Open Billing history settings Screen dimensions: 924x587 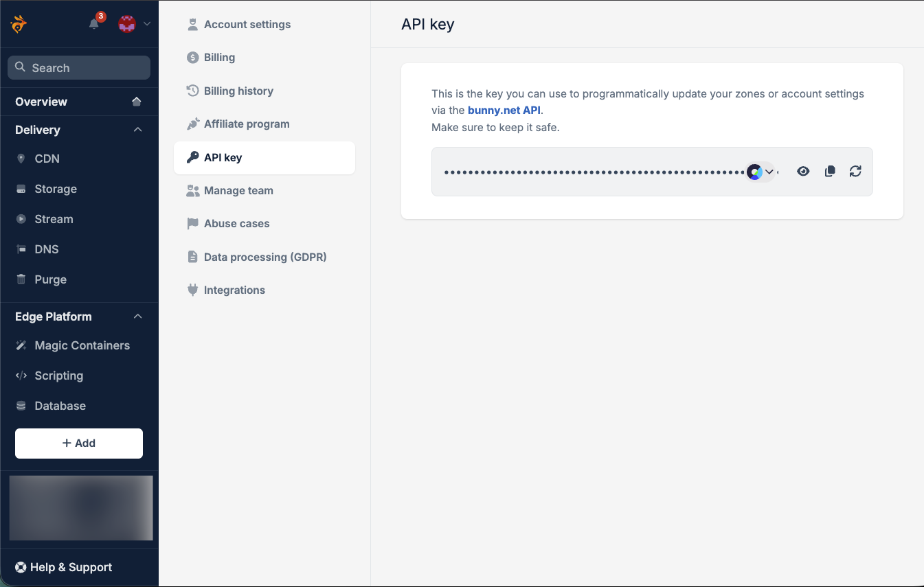238,91
